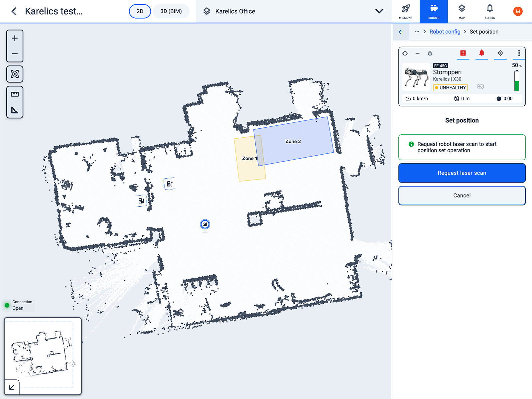Open the Alerts tab
This screenshot has height=399, width=532.
point(489,11)
